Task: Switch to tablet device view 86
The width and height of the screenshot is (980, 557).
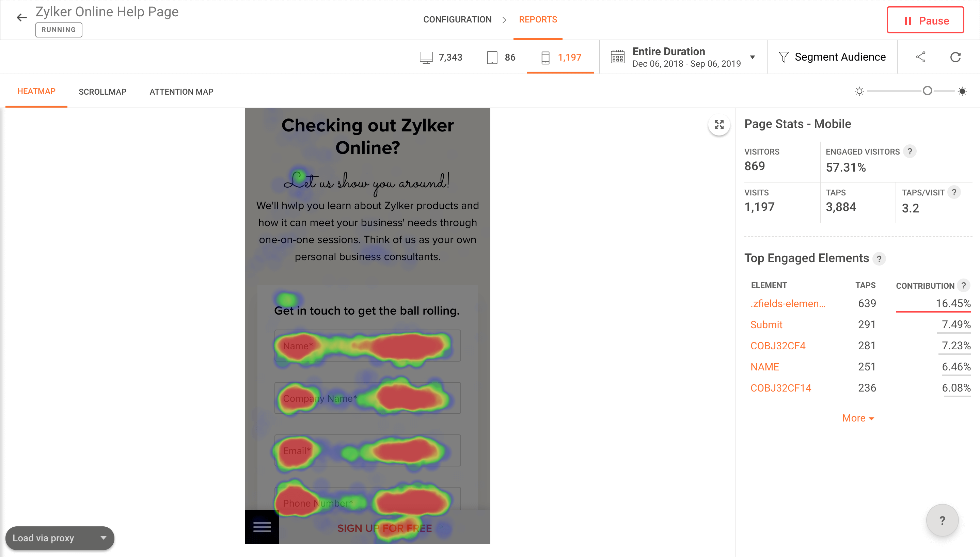Action: [501, 58]
